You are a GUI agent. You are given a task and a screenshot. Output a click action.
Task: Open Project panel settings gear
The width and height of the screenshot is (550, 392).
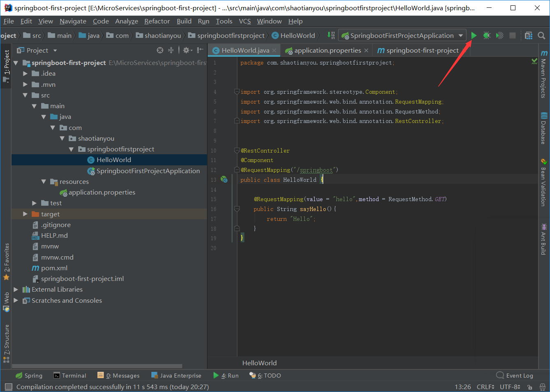tap(188, 50)
